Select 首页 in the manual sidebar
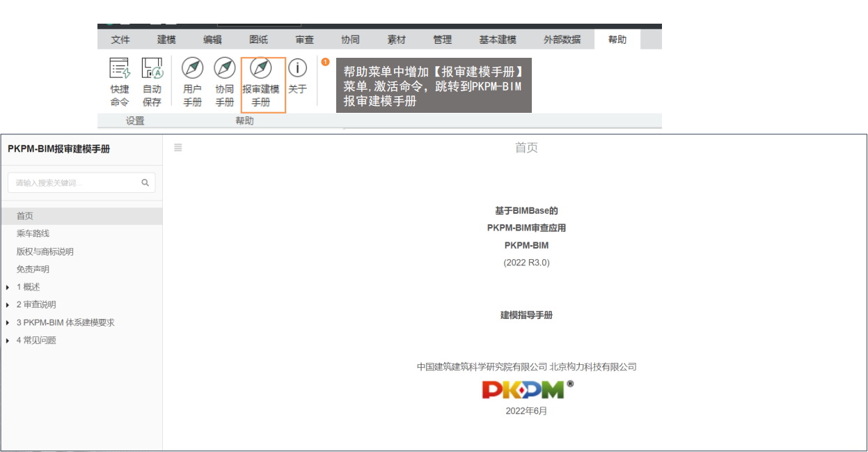The height and width of the screenshot is (452, 868). pos(81,216)
